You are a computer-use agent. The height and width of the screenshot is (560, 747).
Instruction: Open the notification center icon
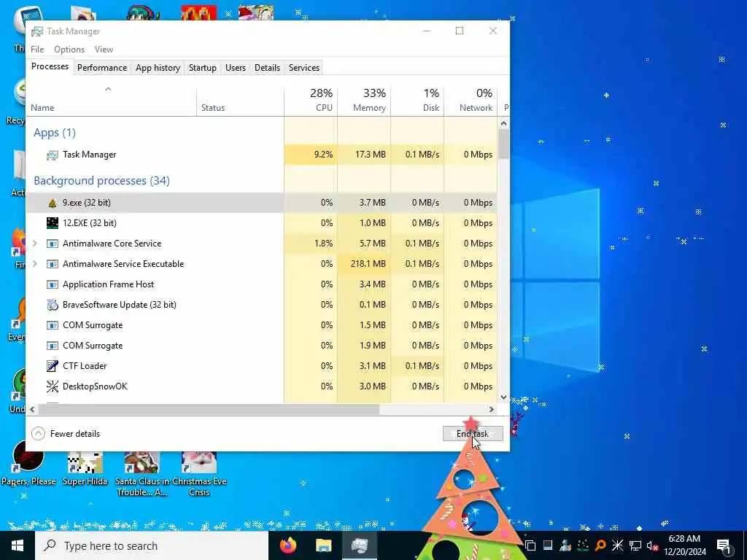tap(724, 545)
